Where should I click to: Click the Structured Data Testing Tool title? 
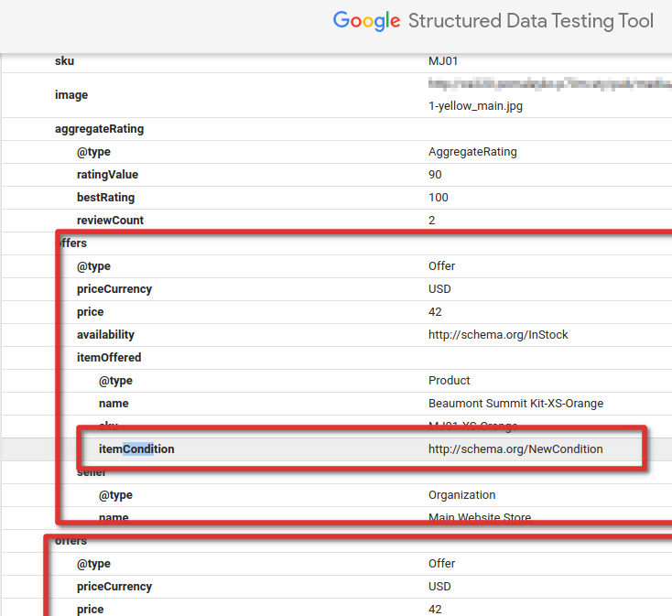tap(531, 21)
